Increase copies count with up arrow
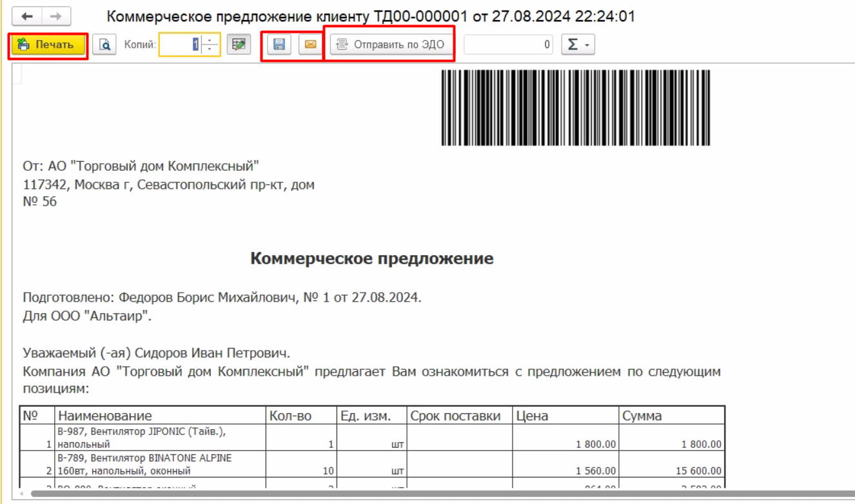The width and height of the screenshot is (855, 504). tap(210, 41)
